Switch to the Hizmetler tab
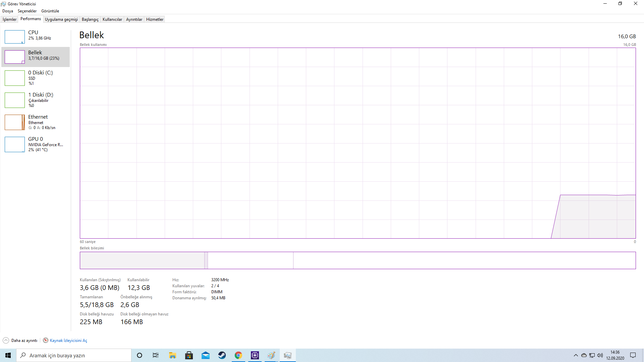The image size is (644, 362). 155,19
